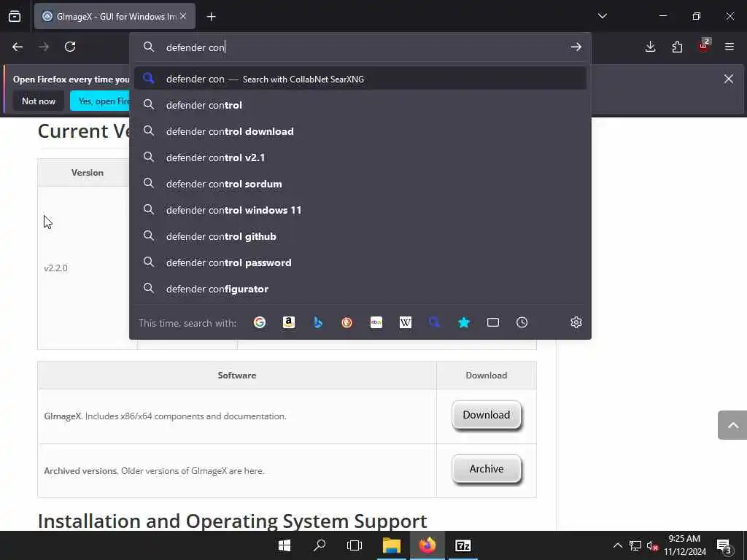Image resolution: width=747 pixels, height=560 pixels.
Task: Click the 'Software' column header
Action: tap(237, 376)
